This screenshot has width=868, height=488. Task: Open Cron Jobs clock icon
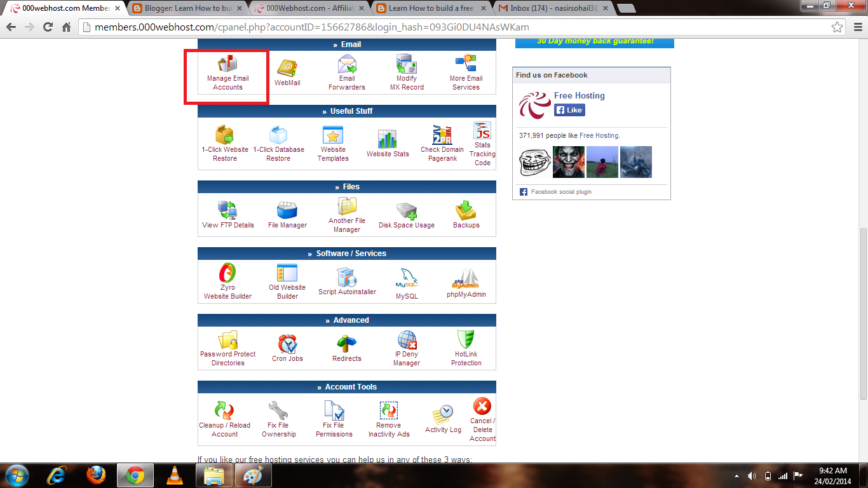pos(287,344)
